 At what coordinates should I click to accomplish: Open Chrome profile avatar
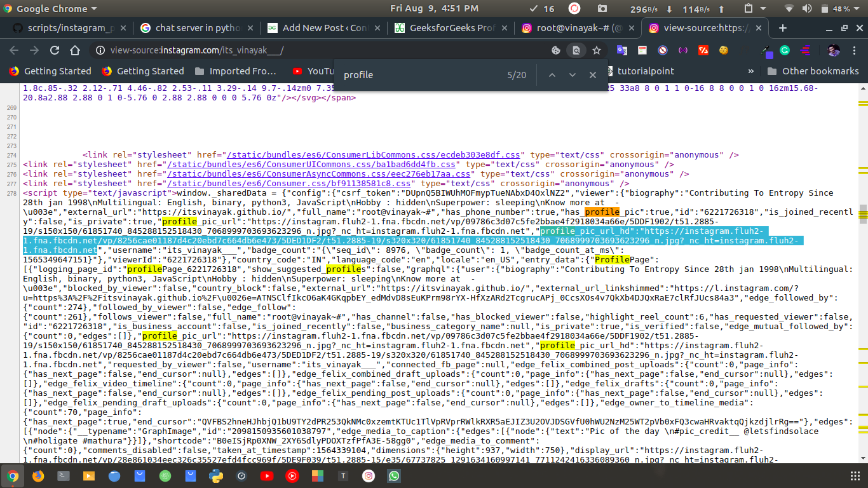(834, 50)
